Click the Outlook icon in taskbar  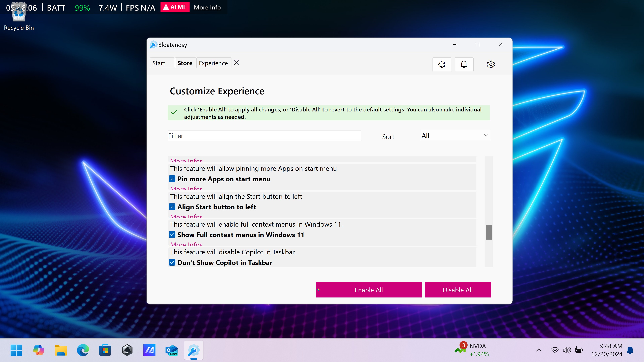pos(171,350)
